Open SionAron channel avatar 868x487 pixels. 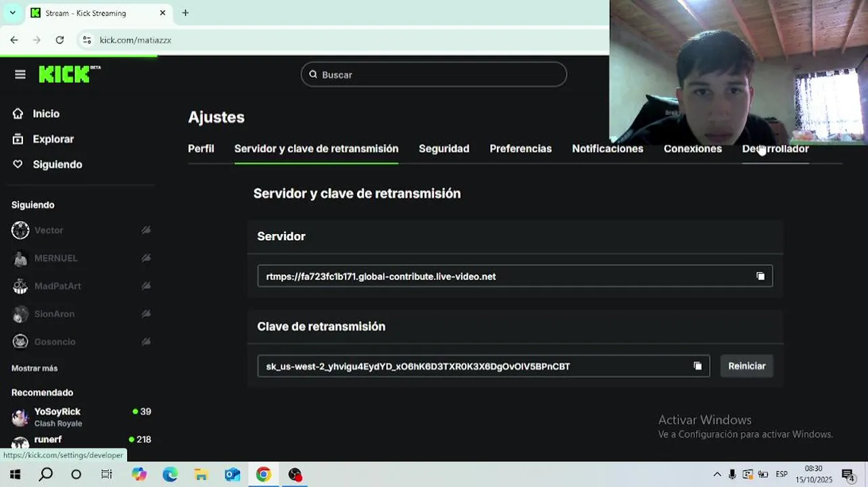coord(20,314)
